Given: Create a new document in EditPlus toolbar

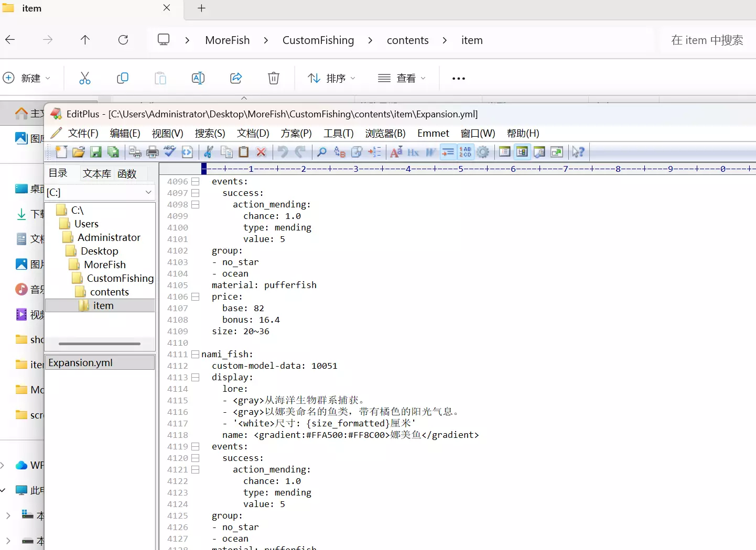Looking at the screenshot, I should [61, 152].
